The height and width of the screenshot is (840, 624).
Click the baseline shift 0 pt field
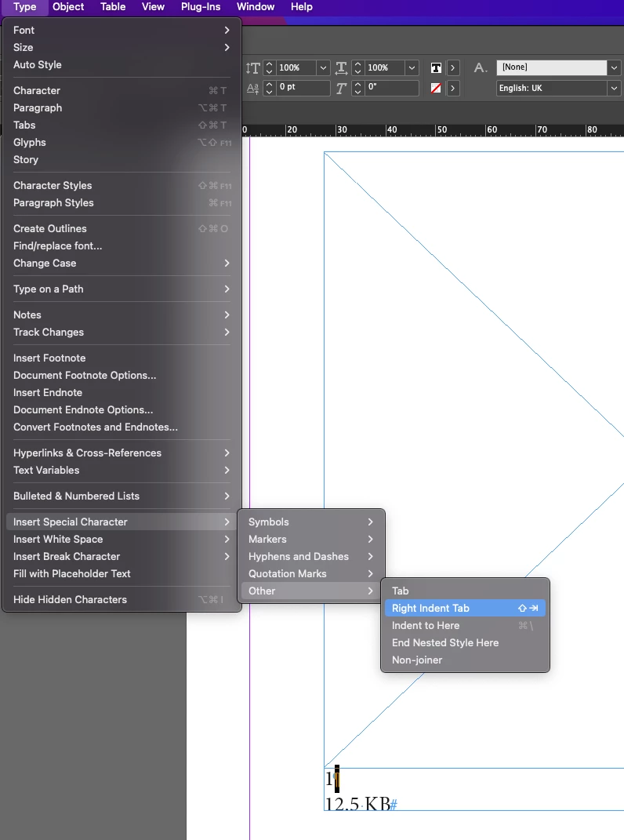[x=303, y=87]
